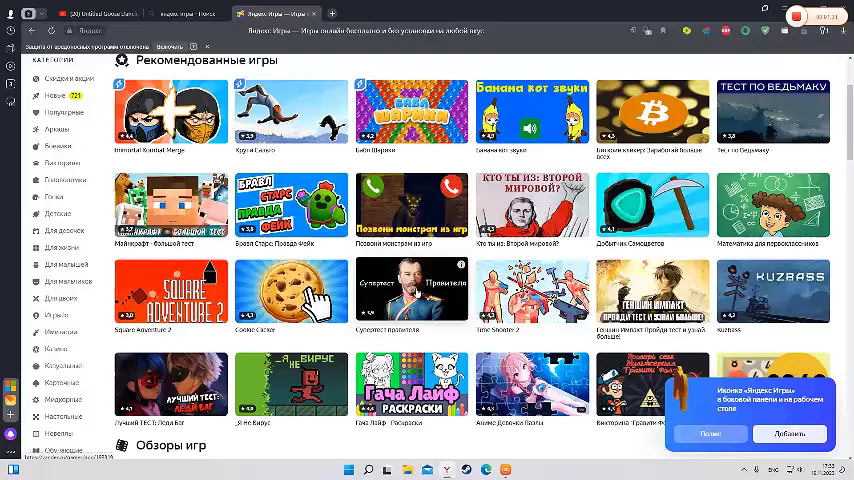Open the Я не вирус game thumbnail
This screenshot has width=854, height=480.
[291, 384]
